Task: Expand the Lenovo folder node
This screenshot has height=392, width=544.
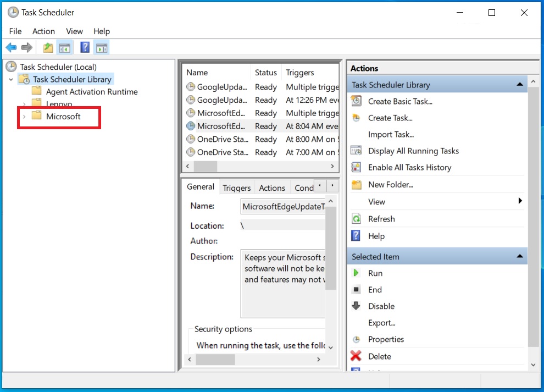Action: point(24,104)
